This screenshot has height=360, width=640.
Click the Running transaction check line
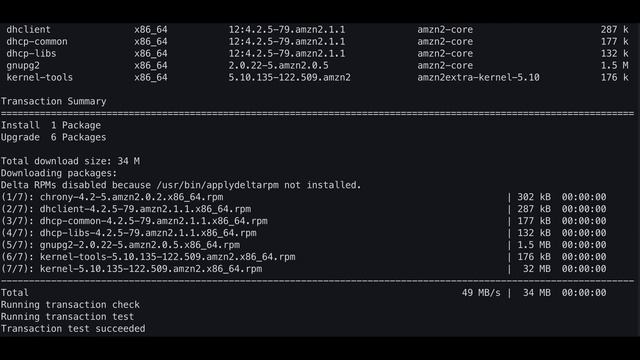point(70,305)
